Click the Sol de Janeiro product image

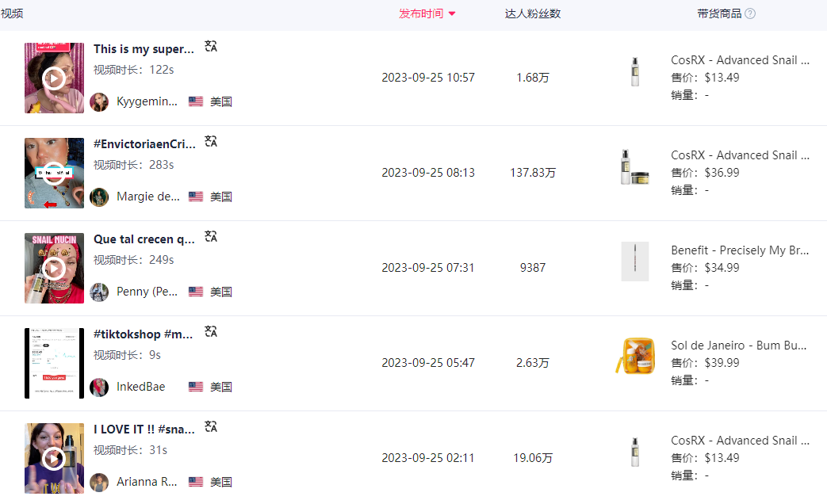tap(635, 357)
